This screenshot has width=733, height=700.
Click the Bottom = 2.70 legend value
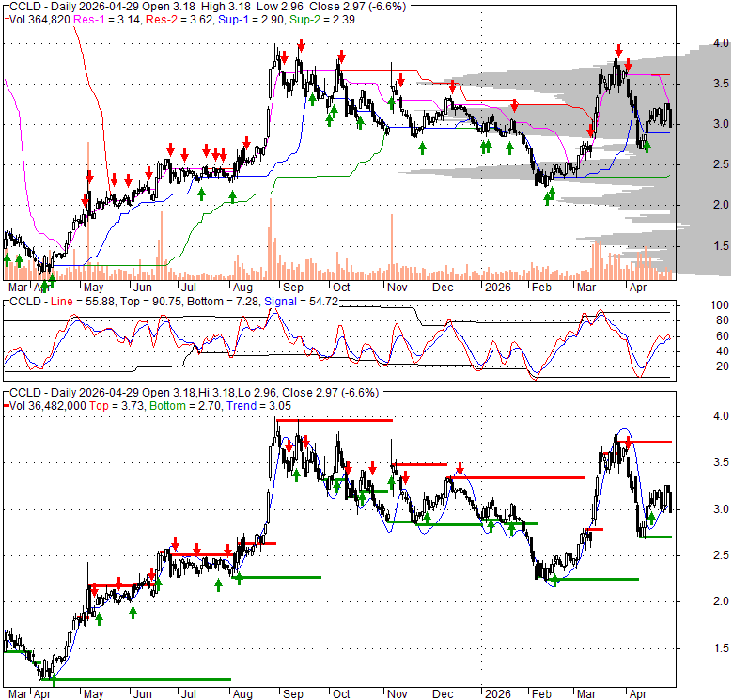pyautogui.click(x=185, y=406)
